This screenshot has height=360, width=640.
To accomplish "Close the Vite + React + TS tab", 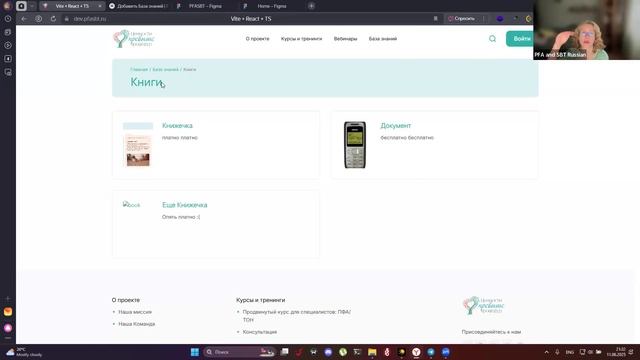I will pos(100,6).
